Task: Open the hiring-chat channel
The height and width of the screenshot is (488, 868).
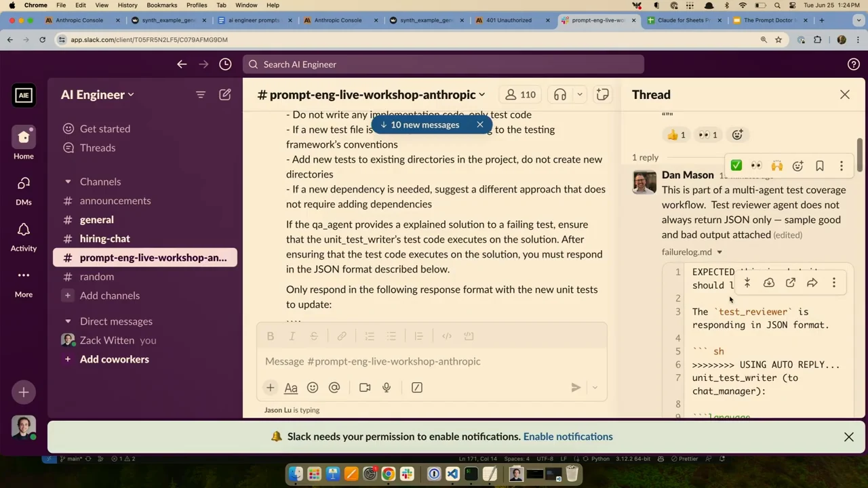Action: (104, 239)
